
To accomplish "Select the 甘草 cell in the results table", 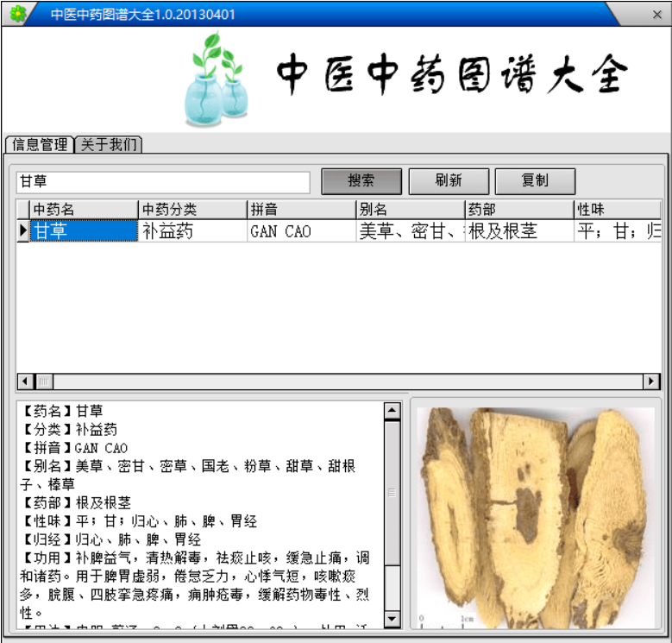I will 84,231.
